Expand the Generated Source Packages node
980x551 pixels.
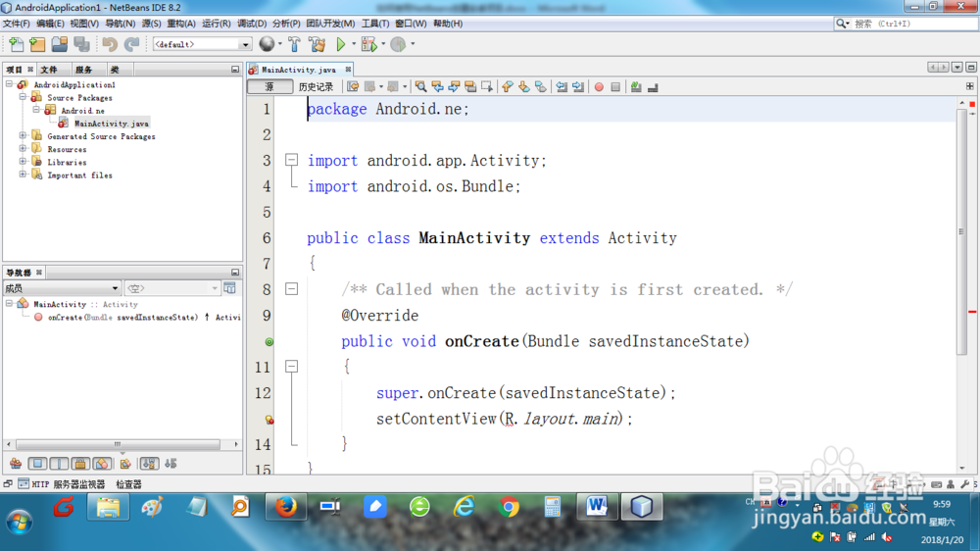tap(24, 135)
